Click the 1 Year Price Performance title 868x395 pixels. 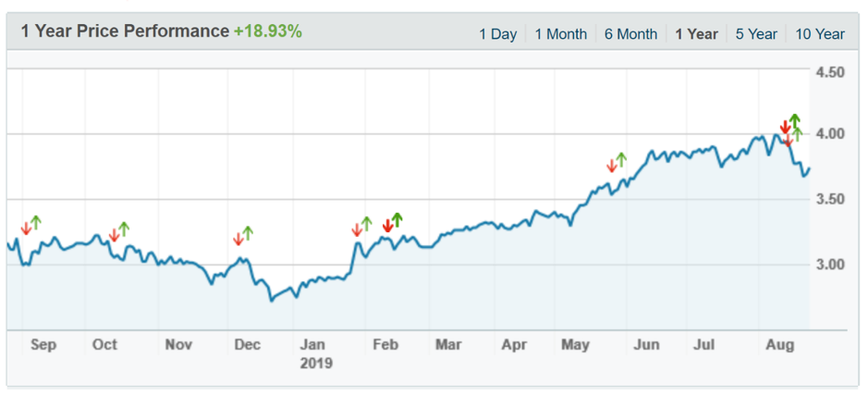click(x=124, y=31)
